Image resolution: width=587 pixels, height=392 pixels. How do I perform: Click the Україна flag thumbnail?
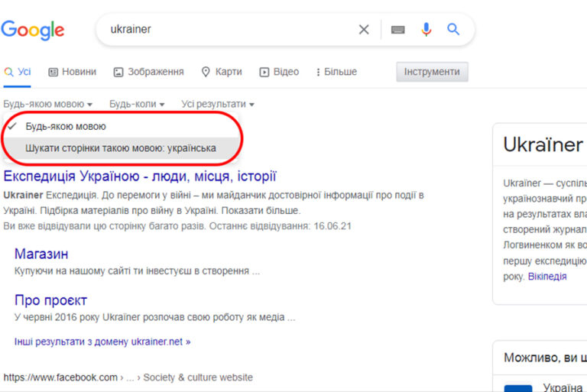pyautogui.click(x=517, y=388)
